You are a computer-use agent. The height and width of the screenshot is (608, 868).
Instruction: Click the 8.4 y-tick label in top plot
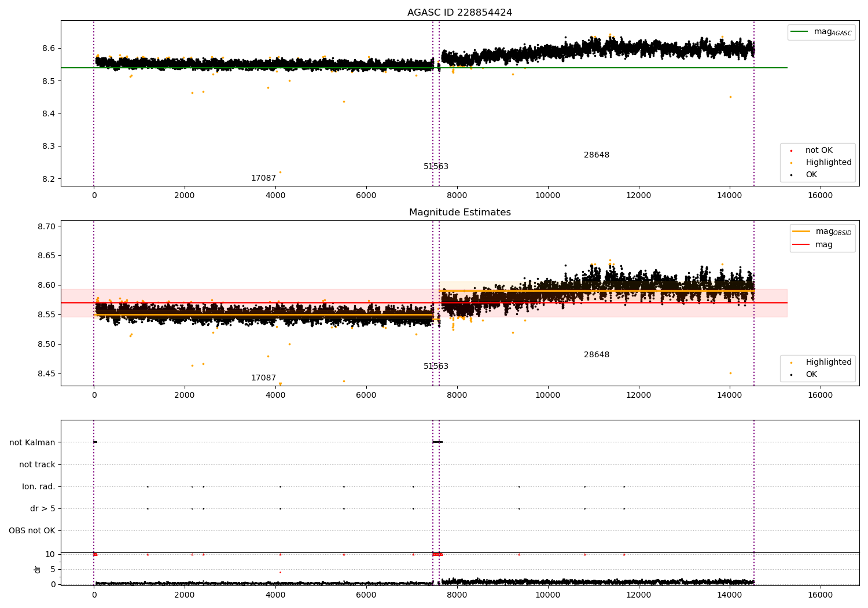[48, 113]
